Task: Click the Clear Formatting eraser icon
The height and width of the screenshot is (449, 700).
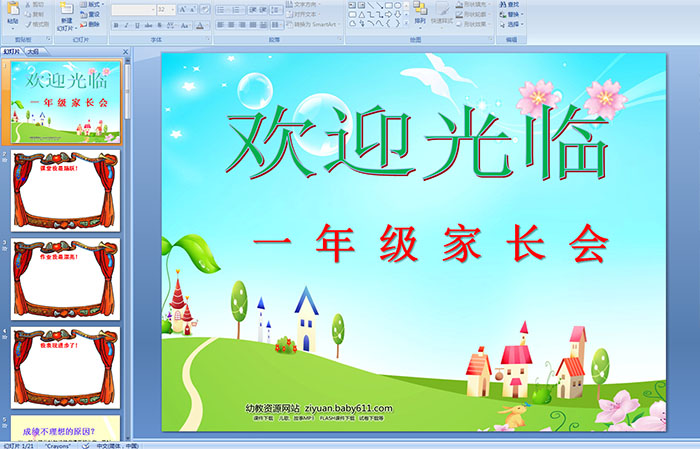Action: [205, 9]
